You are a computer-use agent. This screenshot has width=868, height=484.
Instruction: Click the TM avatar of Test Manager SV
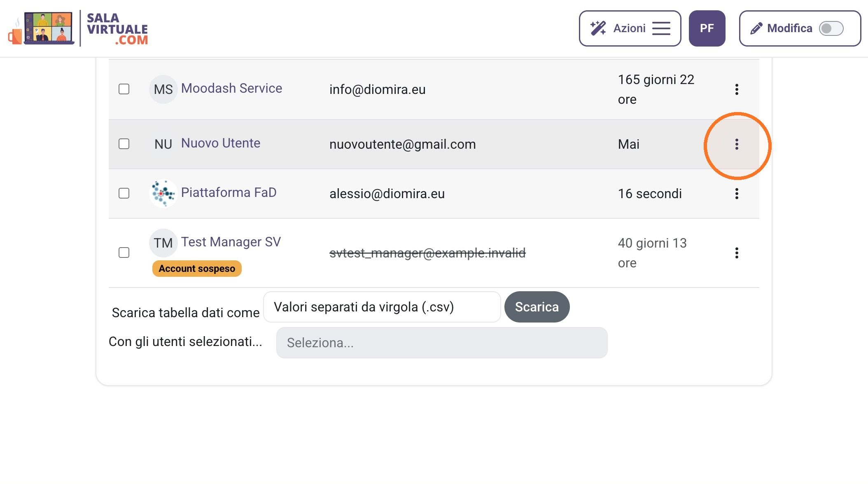[163, 243]
